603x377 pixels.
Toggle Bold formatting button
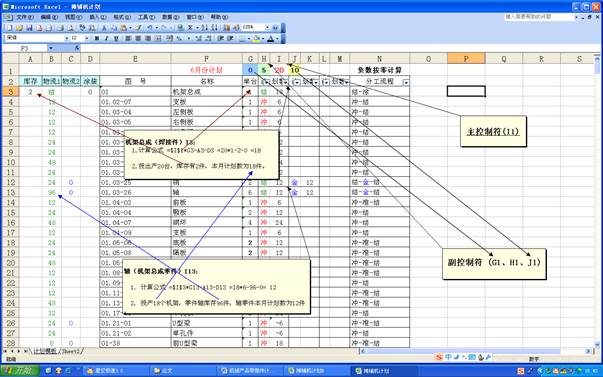click(97, 38)
